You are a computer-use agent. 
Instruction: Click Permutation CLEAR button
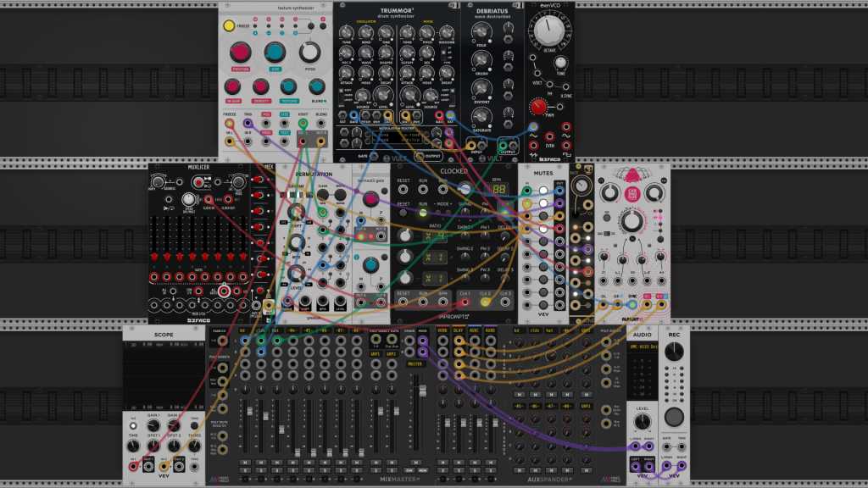pos(323,195)
